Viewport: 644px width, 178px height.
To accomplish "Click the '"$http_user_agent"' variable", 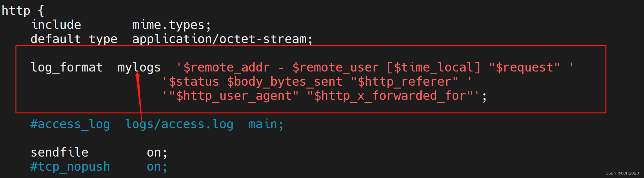I will coord(234,96).
